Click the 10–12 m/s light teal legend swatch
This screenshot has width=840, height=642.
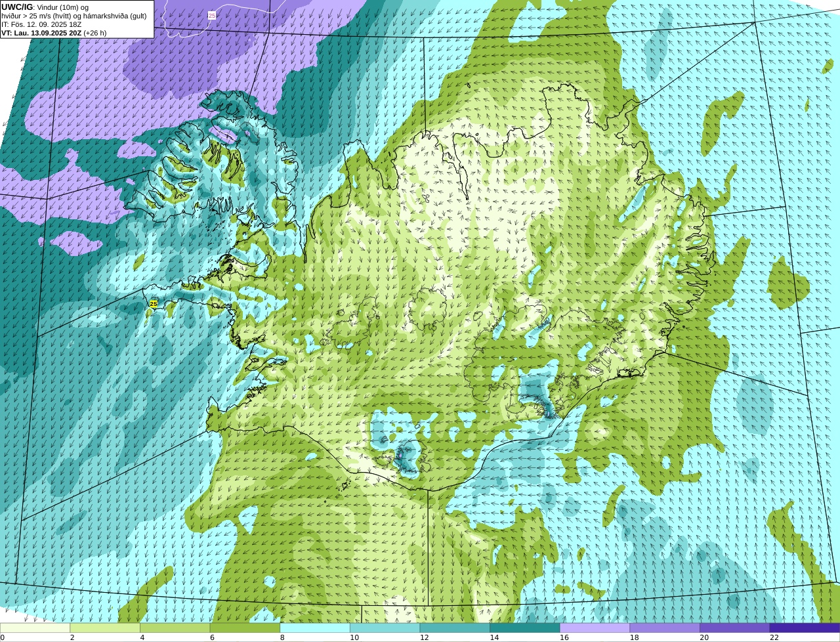(x=385, y=628)
